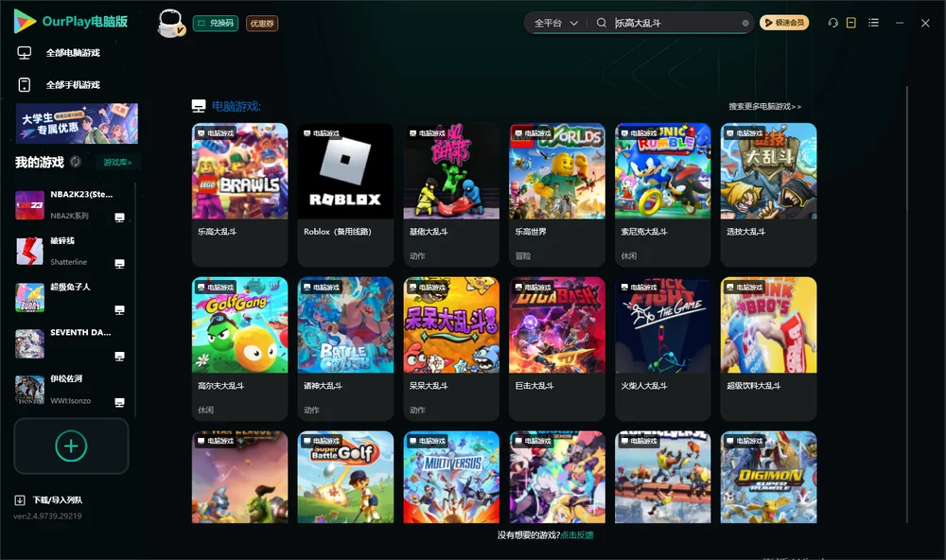Viewport: 946px width, 560px height.
Task: Click the monitor icon beside 伊松佐
Action: (x=119, y=403)
